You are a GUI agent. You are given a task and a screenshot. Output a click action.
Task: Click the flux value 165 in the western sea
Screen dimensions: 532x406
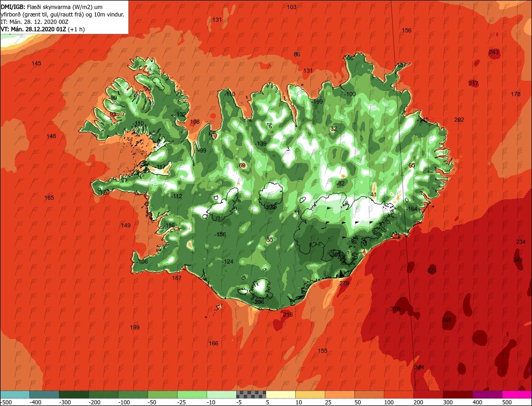(49, 198)
